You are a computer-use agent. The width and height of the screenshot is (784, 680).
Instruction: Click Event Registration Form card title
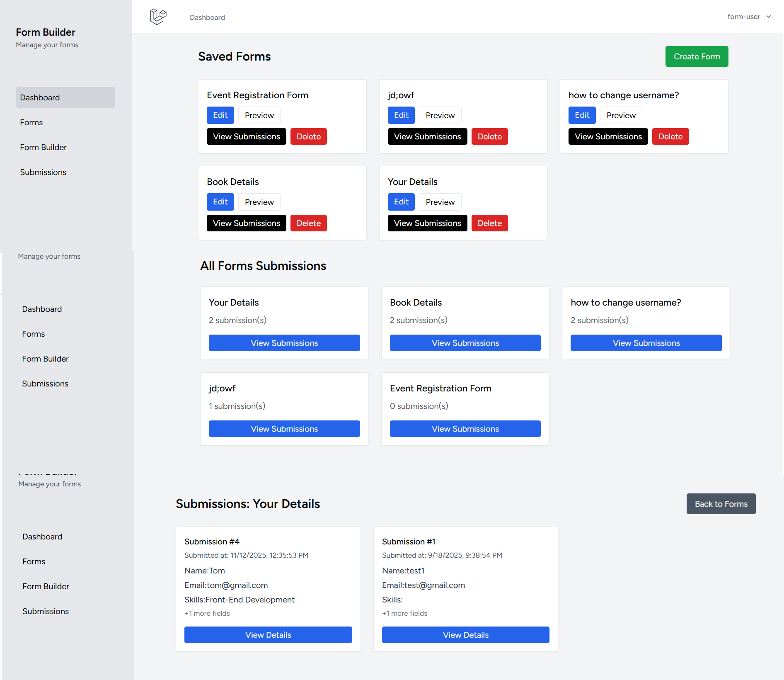point(257,95)
